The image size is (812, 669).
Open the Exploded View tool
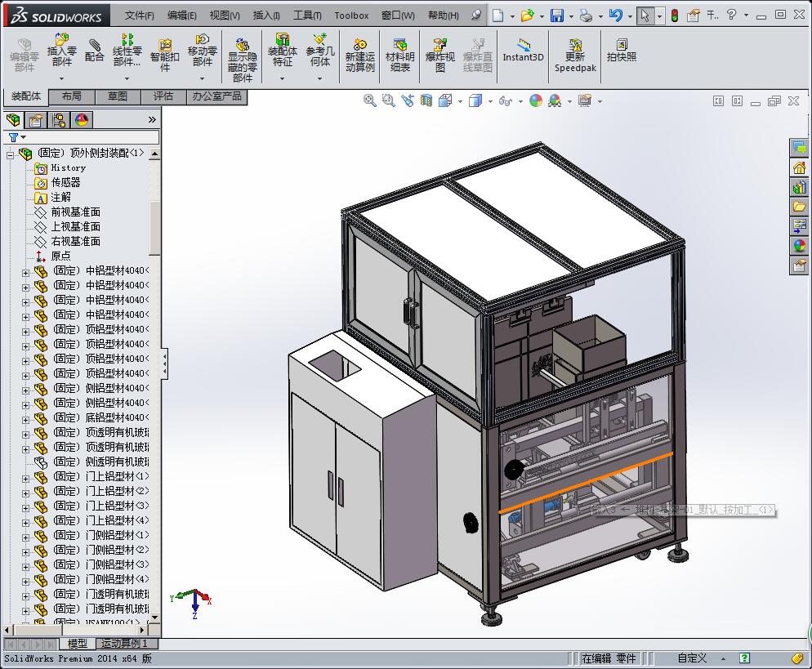tap(439, 56)
